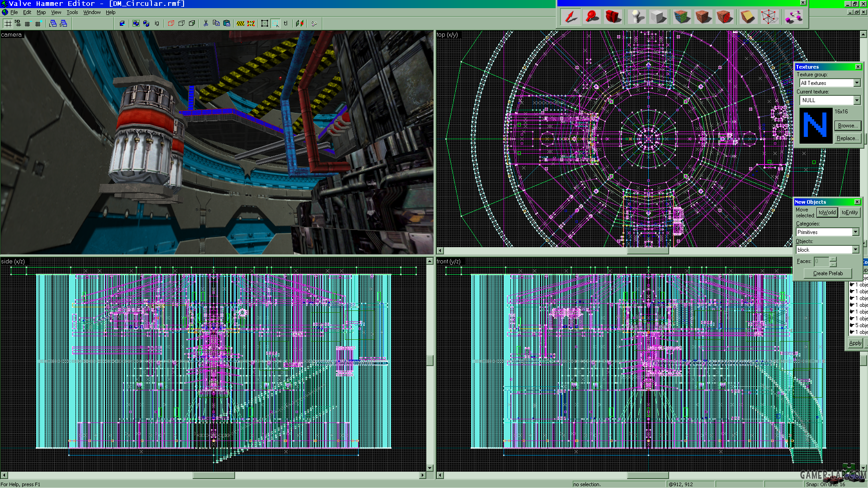Click the Ungroup objects icon
The image size is (868, 488).
click(146, 23)
